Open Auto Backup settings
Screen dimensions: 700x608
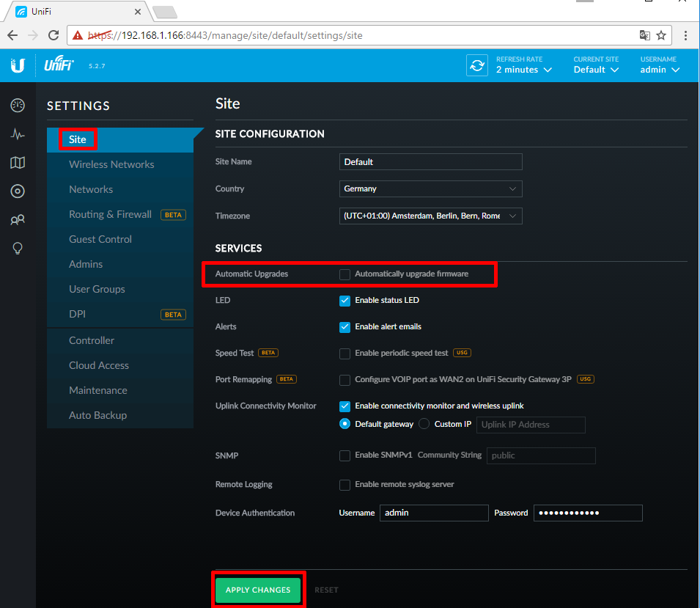click(120, 415)
